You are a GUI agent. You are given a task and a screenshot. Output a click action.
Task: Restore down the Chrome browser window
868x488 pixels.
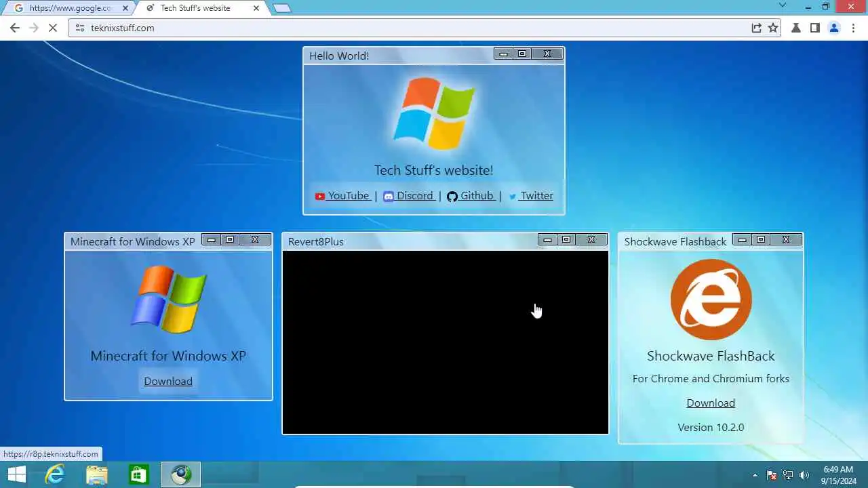point(826,7)
